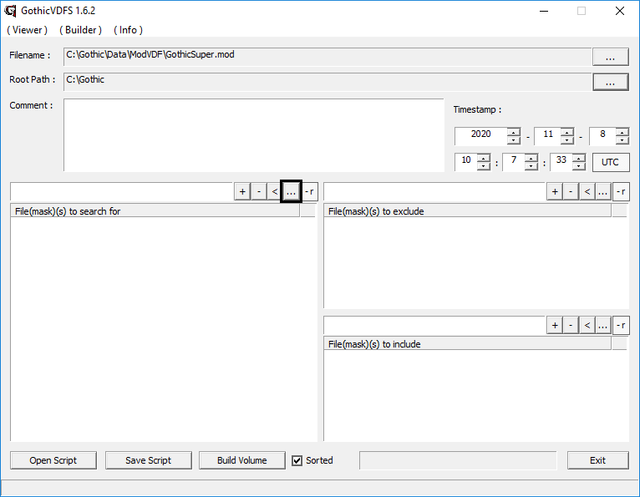Browse for the Root Path folder
Image resolution: width=640 pixels, height=497 pixels.
tap(610, 82)
